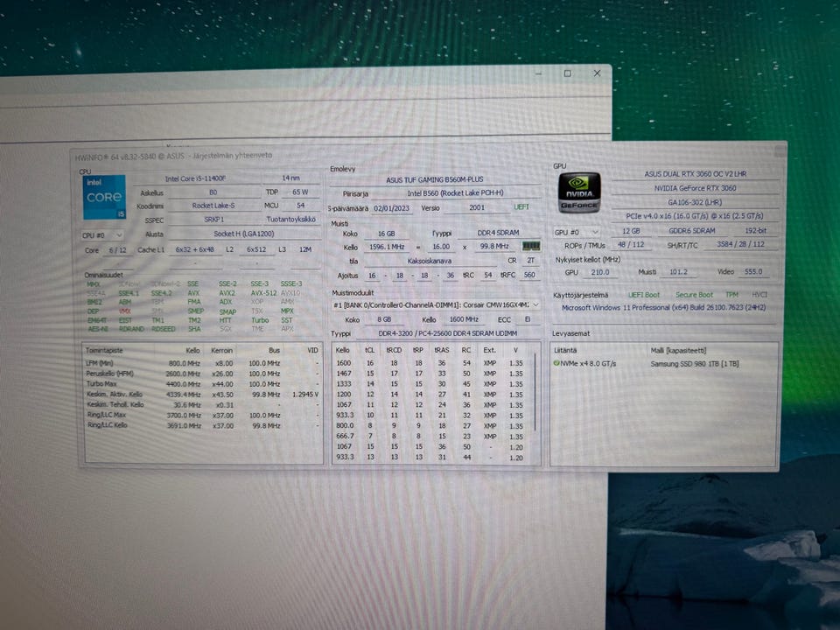The image size is (840, 630).
Task: Click the tRFC 560 value
Action: pyautogui.click(x=529, y=275)
